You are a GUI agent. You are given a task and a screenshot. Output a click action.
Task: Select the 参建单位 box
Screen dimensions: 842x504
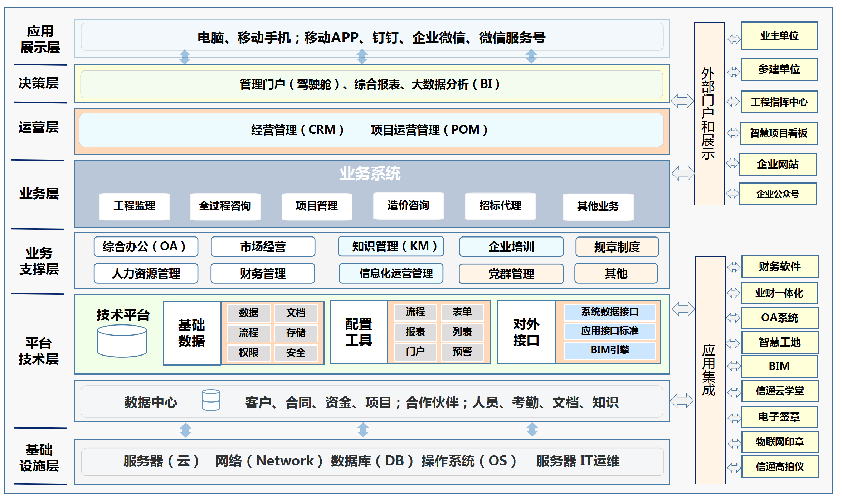[779, 69]
